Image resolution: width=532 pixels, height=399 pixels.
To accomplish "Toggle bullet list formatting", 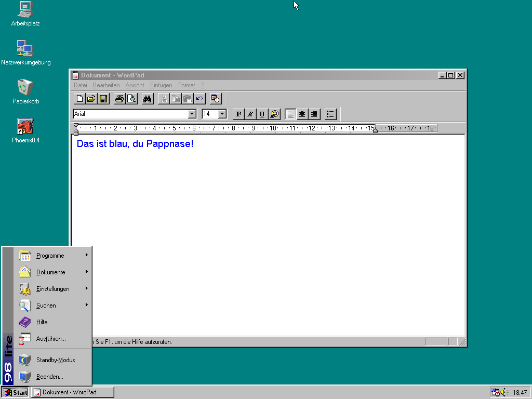I will click(330, 114).
